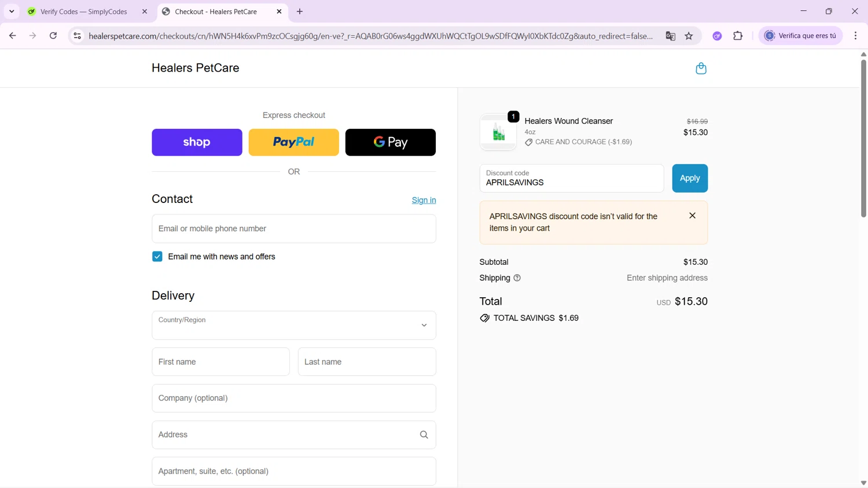Viewport: 868px width, 488px height.
Task: Click the Healers Wound Cleanser product name
Action: point(569,121)
